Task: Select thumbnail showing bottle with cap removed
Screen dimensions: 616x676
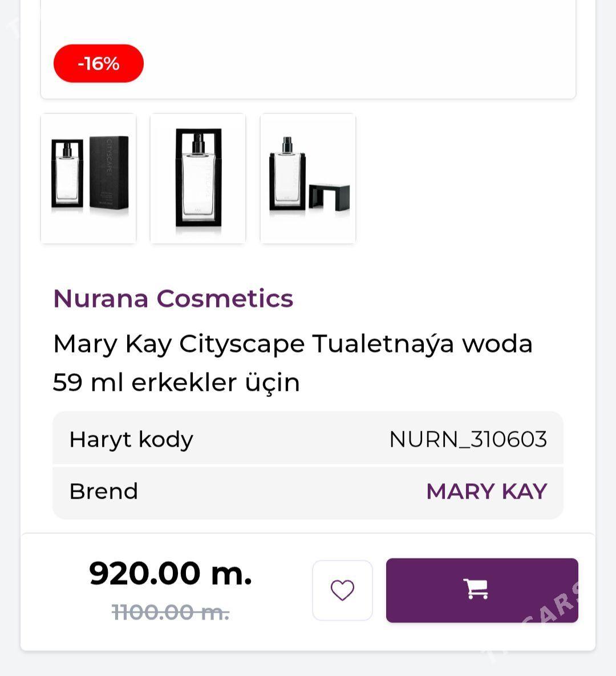Action: (x=308, y=179)
